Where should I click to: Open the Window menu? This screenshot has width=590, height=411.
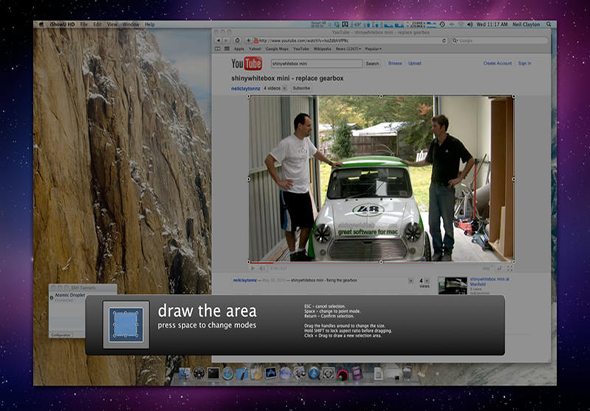[x=131, y=24]
